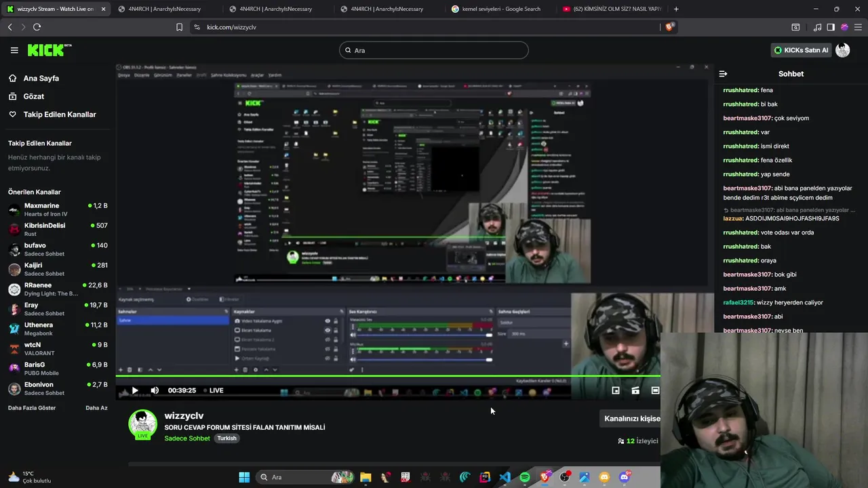
Task: Close the wizzyclv Stream tab
Action: pos(103,9)
